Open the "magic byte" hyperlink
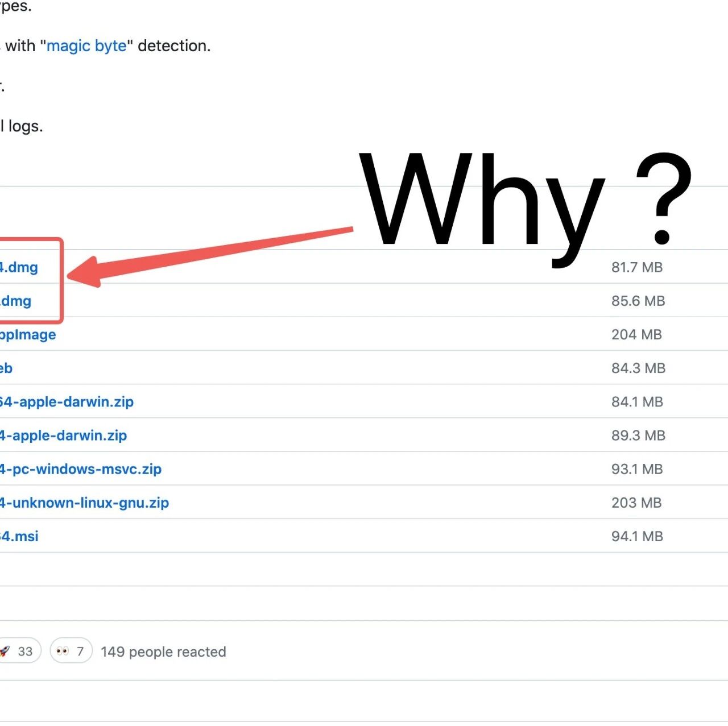728x726 pixels. 86,45
